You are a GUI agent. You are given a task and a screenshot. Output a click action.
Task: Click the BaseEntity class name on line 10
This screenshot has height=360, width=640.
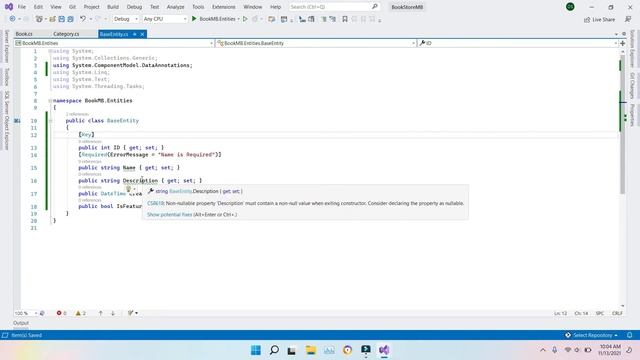(x=123, y=120)
